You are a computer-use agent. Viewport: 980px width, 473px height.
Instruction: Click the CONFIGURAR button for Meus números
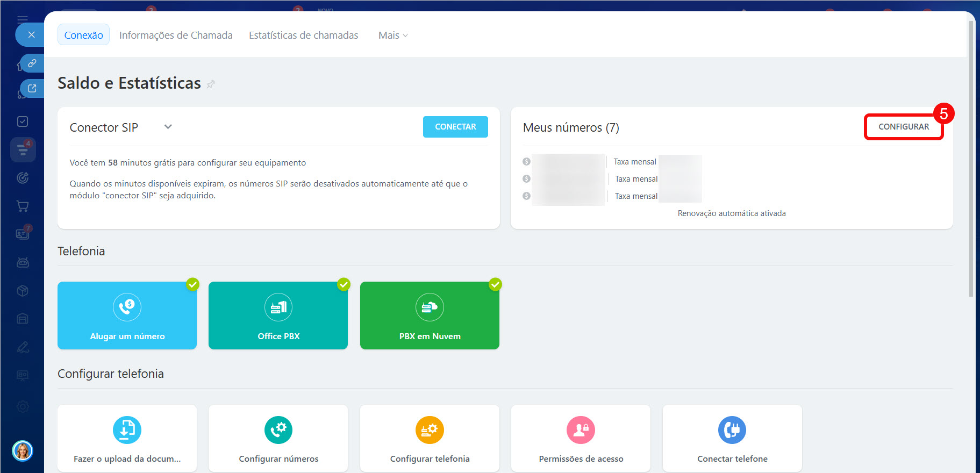[x=903, y=127]
